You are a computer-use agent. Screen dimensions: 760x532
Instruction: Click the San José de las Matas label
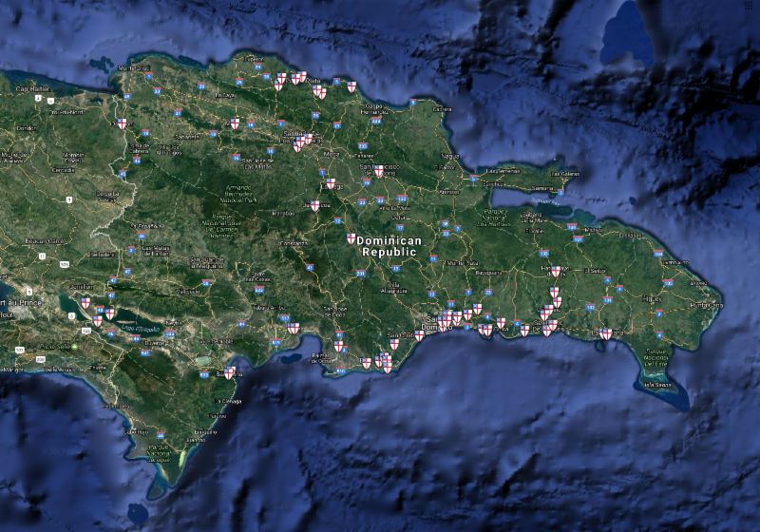tap(257, 163)
